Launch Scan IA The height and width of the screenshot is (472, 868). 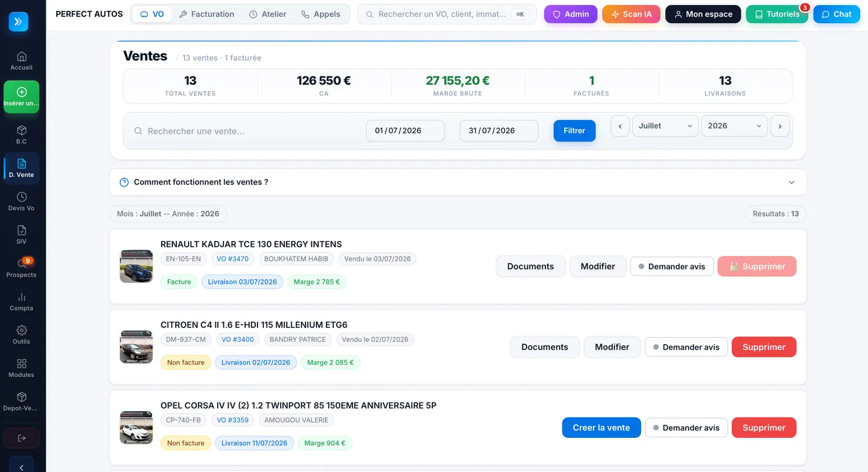click(x=631, y=14)
